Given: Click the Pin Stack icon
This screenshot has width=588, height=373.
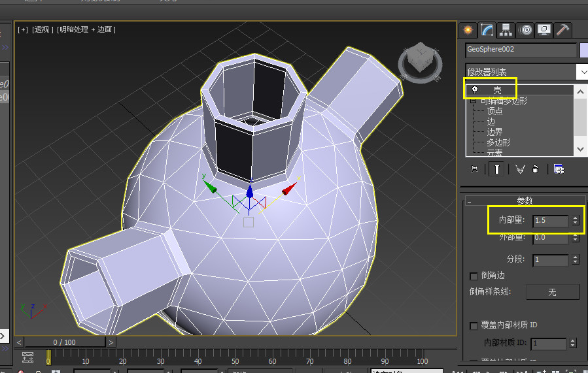Looking at the screenshot, I should (x=474, y=169).
